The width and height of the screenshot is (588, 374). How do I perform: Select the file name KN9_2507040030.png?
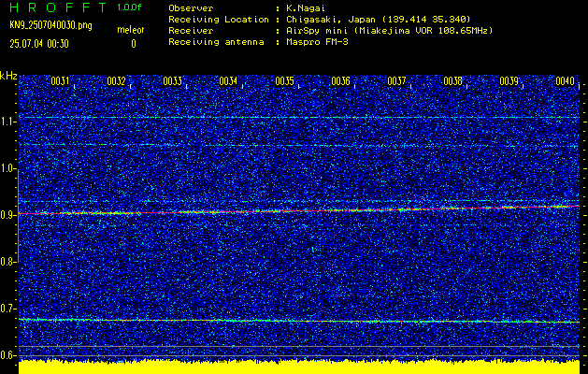(50, 25)
